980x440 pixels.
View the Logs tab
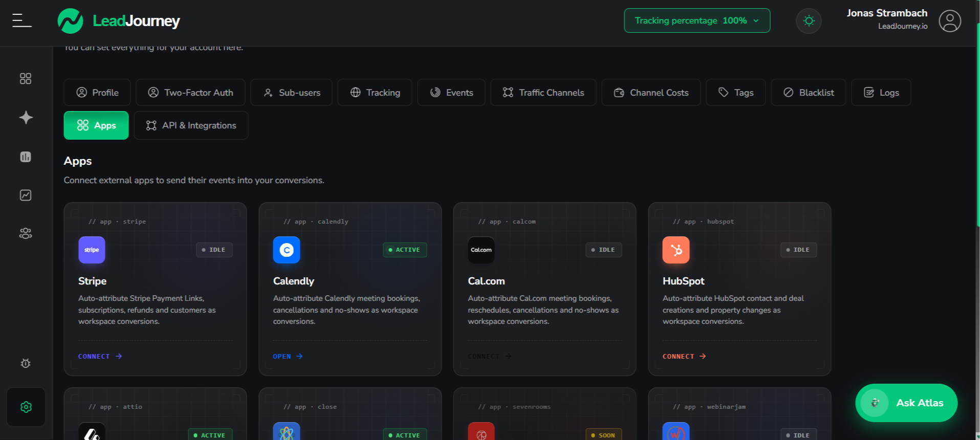[881, 93]
